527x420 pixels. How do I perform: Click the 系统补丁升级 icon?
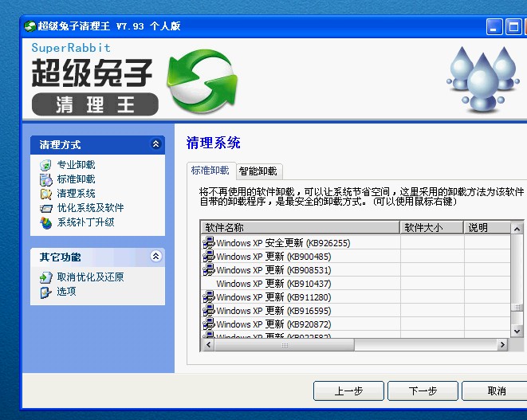45,223
